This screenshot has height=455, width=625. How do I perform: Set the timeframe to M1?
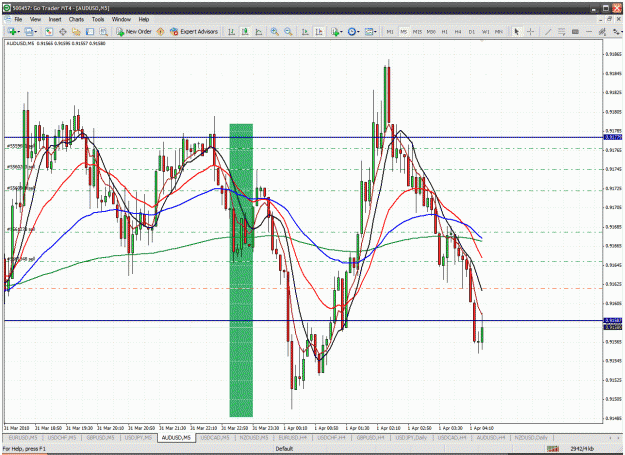click(390, 31)
